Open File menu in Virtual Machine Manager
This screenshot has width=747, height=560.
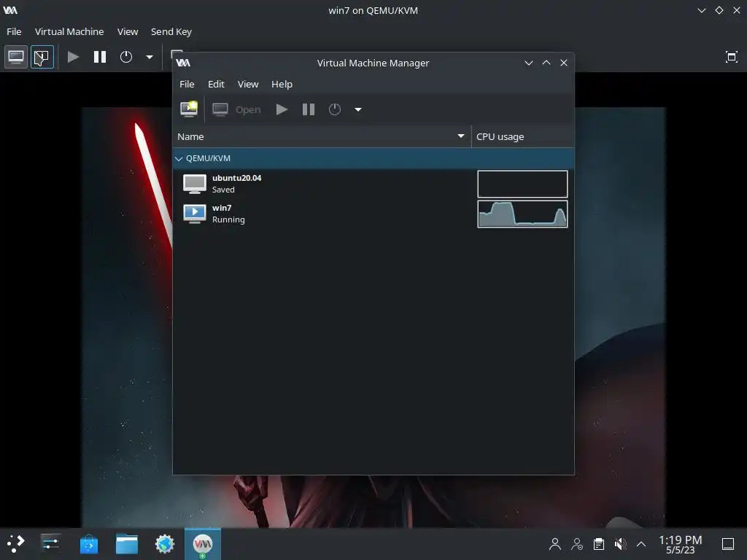pyautogui.click(x=187, y=85)
